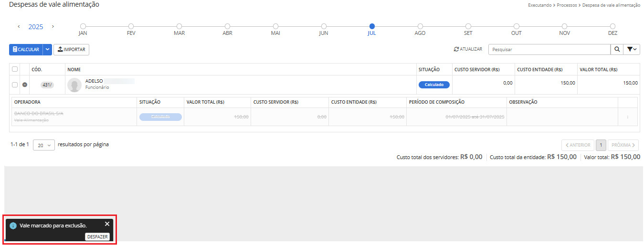Click ADELSO avatar picture
This screenshot has height=247, width=644.
[x=74, y=85]
